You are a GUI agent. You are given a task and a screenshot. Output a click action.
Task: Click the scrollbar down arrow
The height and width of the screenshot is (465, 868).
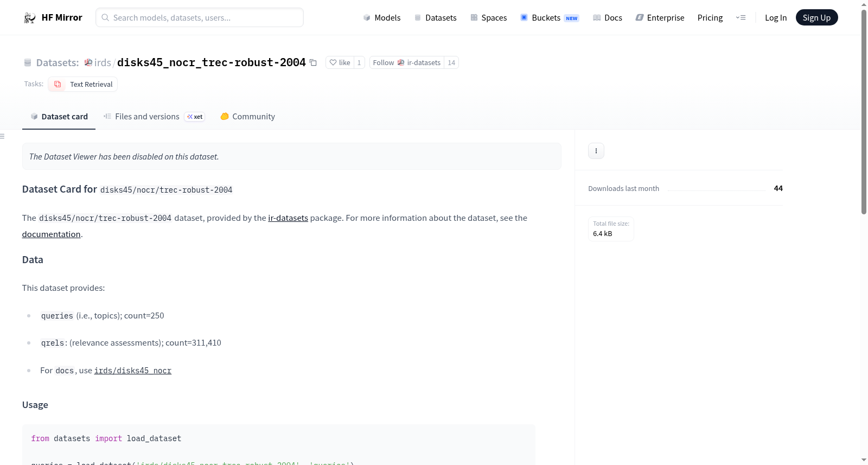(864, 460)
